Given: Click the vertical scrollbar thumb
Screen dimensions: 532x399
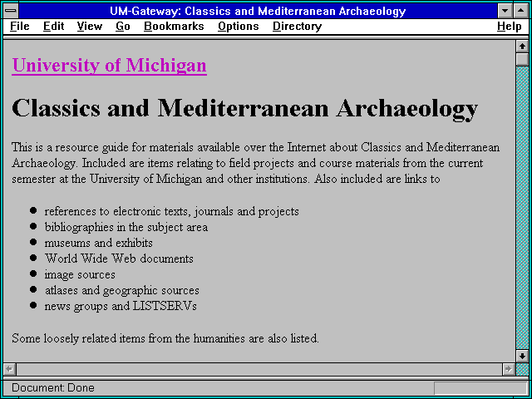Looking at the screenshot, I should [522, 59].
